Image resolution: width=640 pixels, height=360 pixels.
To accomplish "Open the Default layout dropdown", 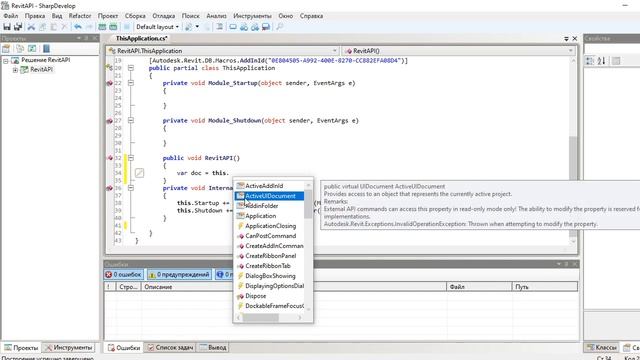I will pyautogui.click(x=158, y=27).
